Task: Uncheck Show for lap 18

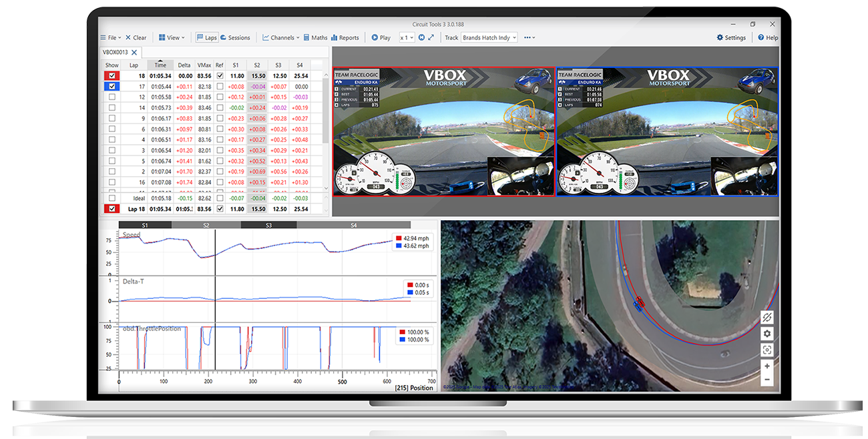Action: click(112, 76)
